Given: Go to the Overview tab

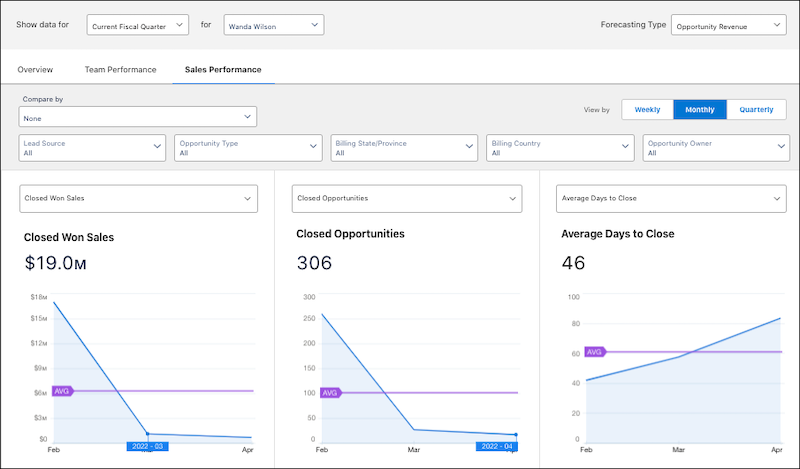Looking at the screenshot, I should pyautogui.click(x=35, y=70).
